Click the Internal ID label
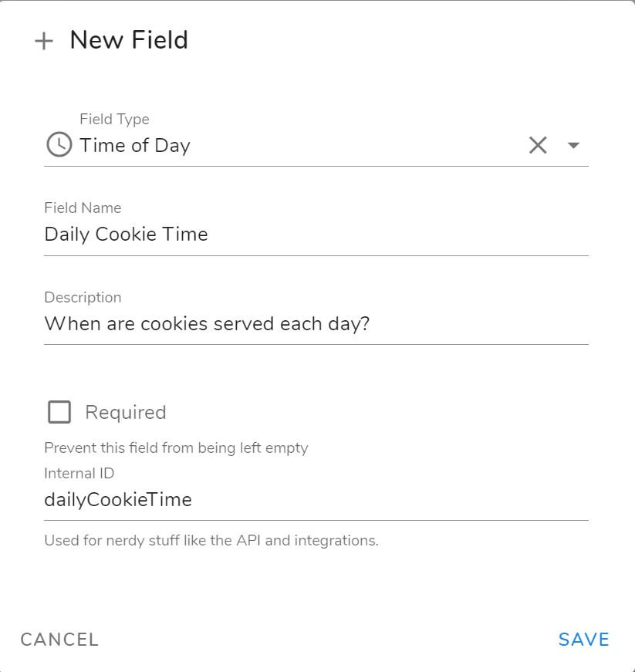Viewport: 635px width, 672px height. click(x=79, y=473)
